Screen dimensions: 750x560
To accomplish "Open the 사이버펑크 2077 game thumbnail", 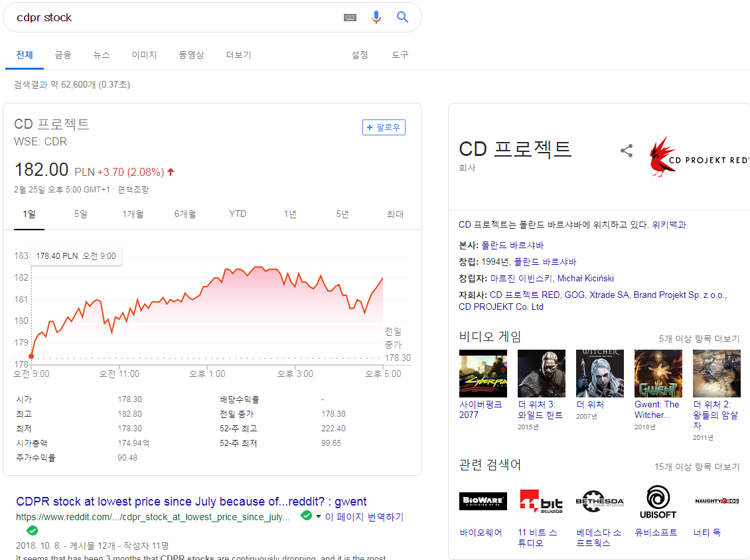I will tap(483, 373).
